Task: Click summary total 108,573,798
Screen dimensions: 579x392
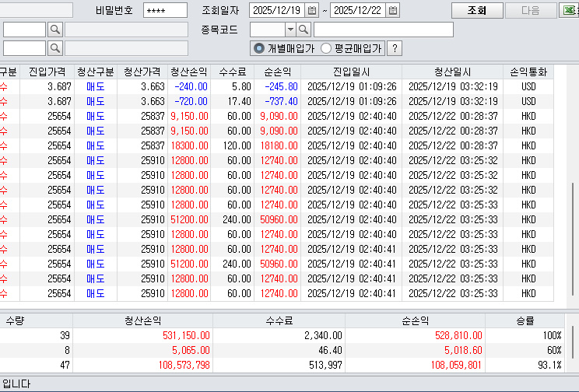Action: coord(143,365)
